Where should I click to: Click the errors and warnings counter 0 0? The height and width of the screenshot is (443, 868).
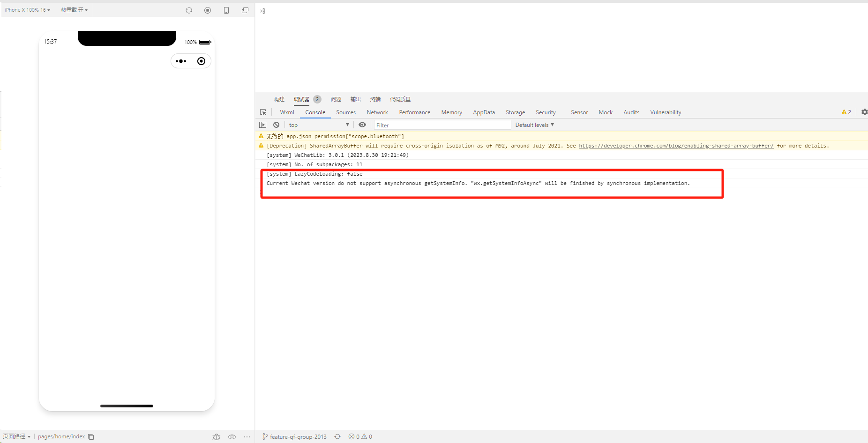(360, 436)
